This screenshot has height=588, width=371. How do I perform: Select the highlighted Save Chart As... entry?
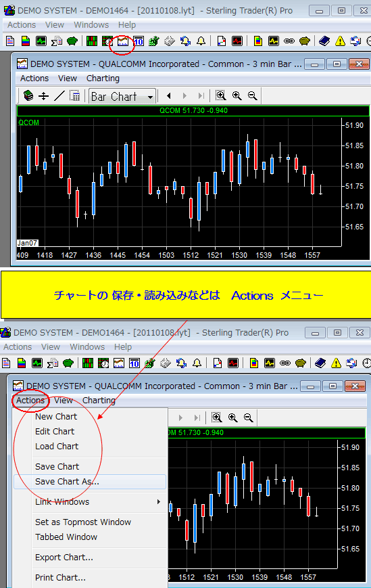[x=90, y=482]
